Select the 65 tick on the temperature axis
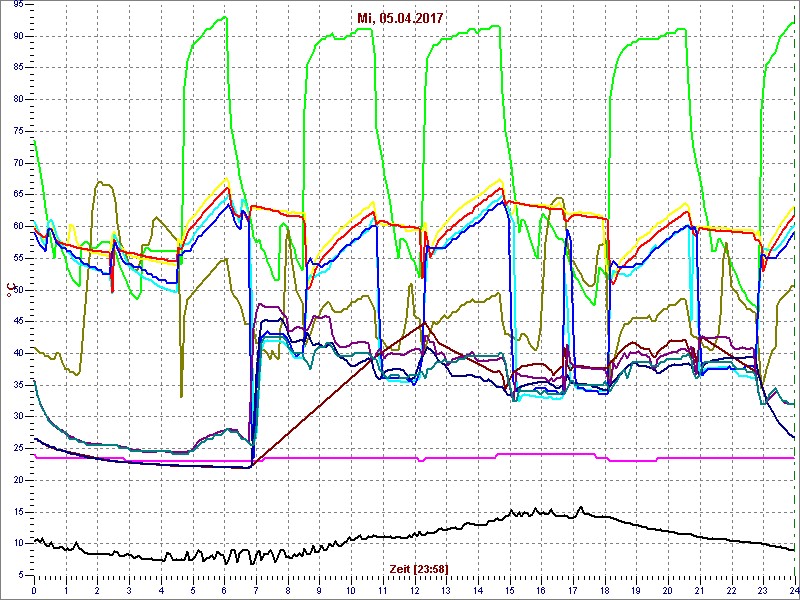Viewport: 800px width, 600px height. [19, 194]
